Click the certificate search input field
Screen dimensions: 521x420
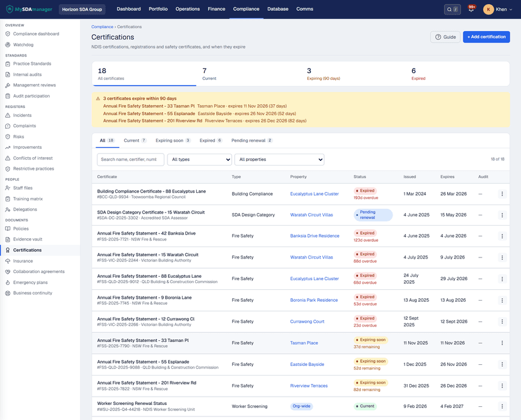coord(131,160)
